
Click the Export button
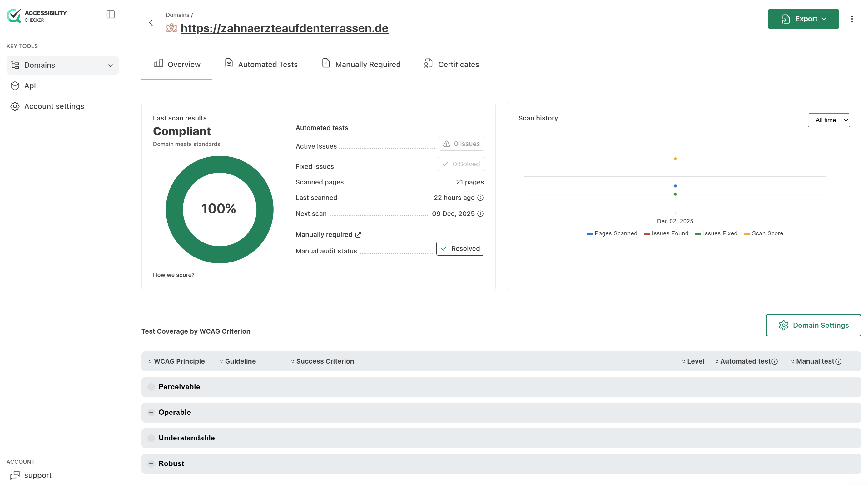(x=803, y=19)
